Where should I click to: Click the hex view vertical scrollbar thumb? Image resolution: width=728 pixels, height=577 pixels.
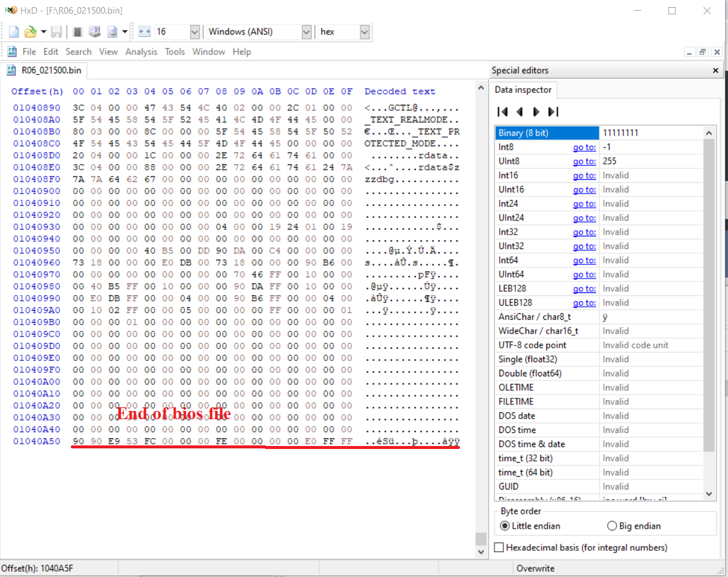(x=481, y=538)
